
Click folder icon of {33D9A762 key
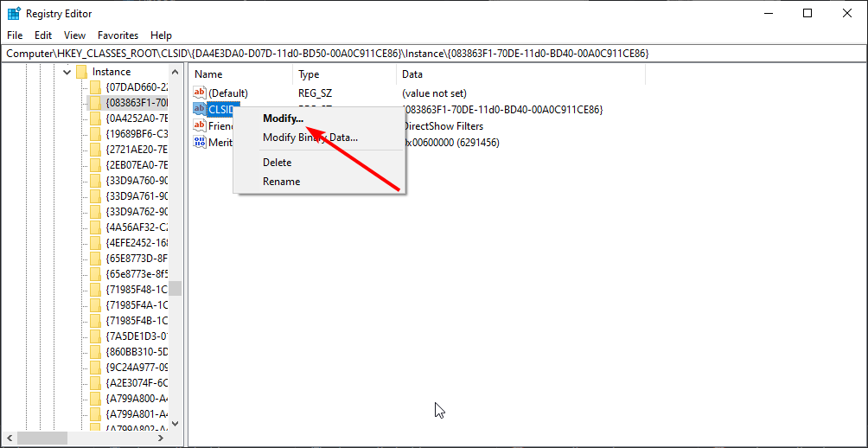(x=95, y=211)
